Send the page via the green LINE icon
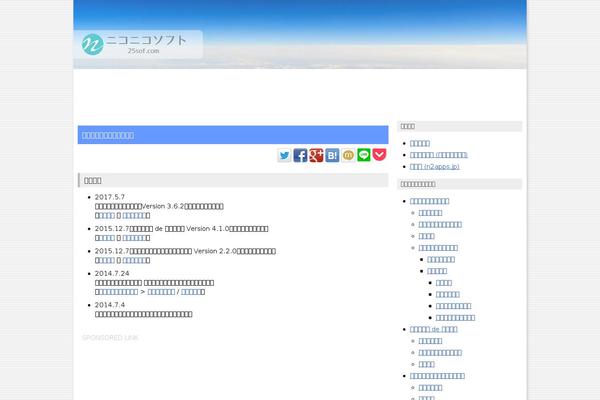The image size is (600, 400). pyautogui.click(x=364, y=155)
